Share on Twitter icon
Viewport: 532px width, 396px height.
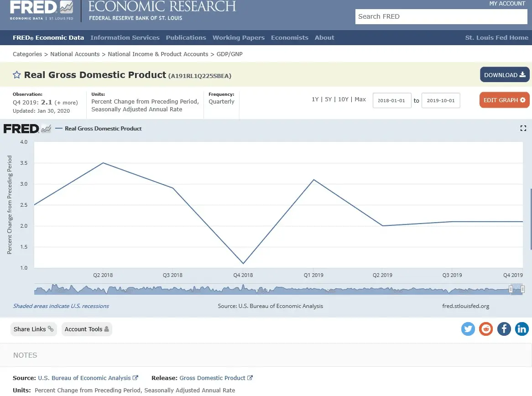[x=468, y=329]
